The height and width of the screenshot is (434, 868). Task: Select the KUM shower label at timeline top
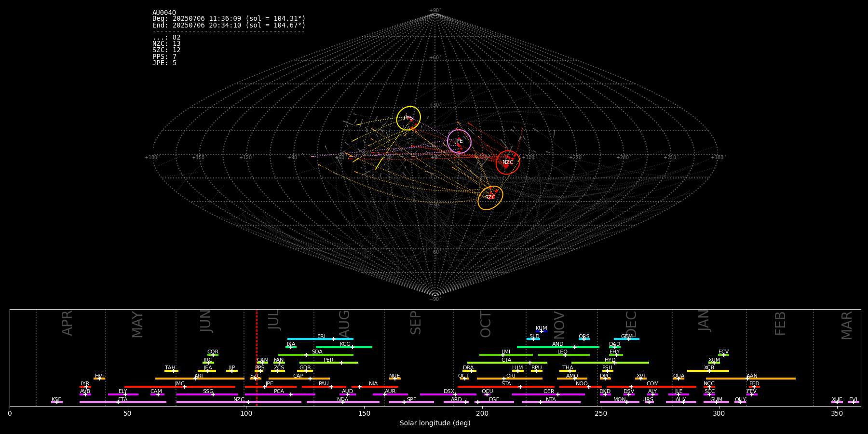pyautogui.click(x=542, y=328)
